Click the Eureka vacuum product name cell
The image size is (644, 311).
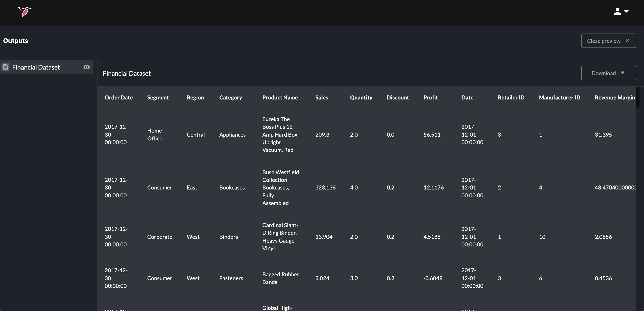pyautogui.click(x=279, y=134)
